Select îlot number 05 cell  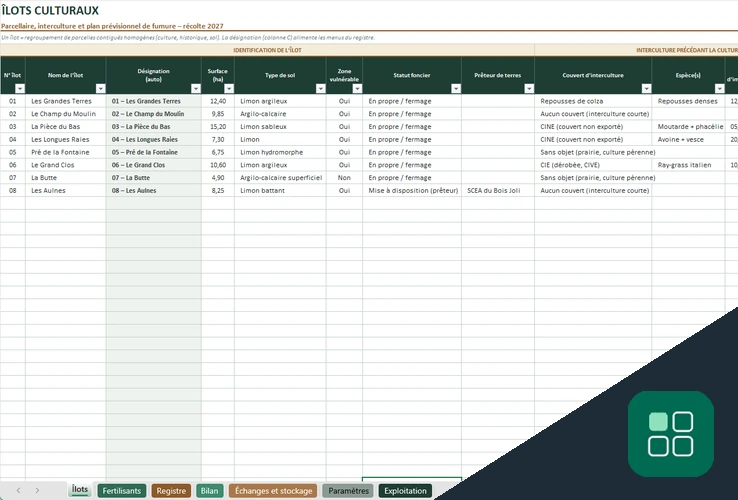point(13,152)
